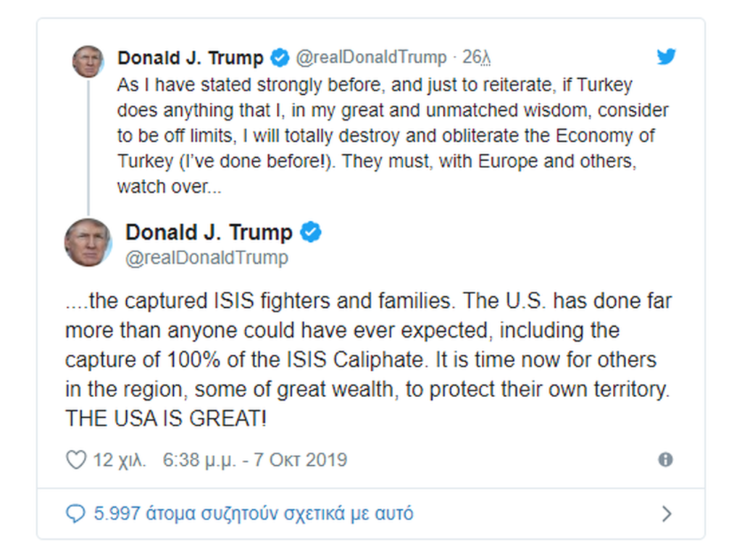
Task: Open the large Donald J. Trump profile picture
Action: [x=88, y=242]
